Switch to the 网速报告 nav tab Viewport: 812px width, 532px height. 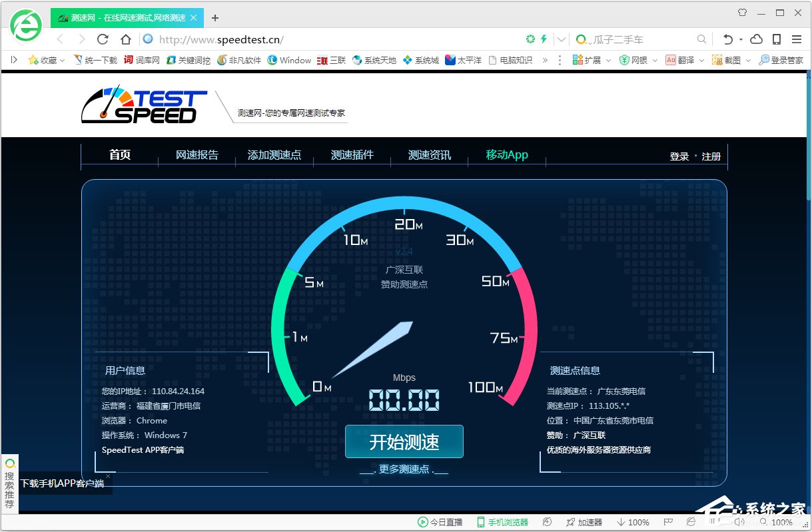[x=197, y=155]
